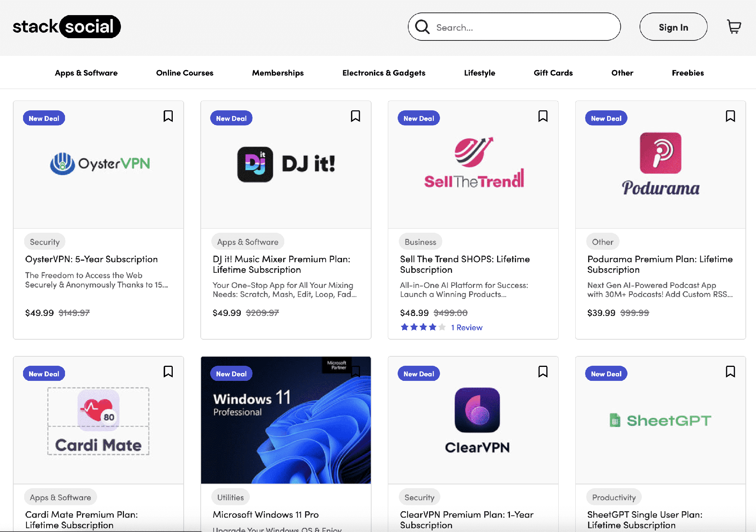Click 'The Freedom to Access the Web' description
This screenshot has width=756, height=532.
[96, 280]
